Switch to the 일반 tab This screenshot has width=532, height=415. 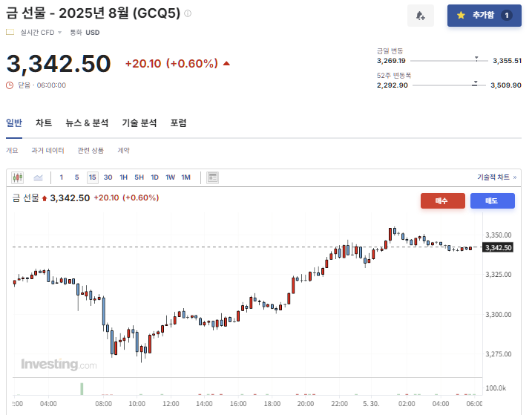click(14, 123)
